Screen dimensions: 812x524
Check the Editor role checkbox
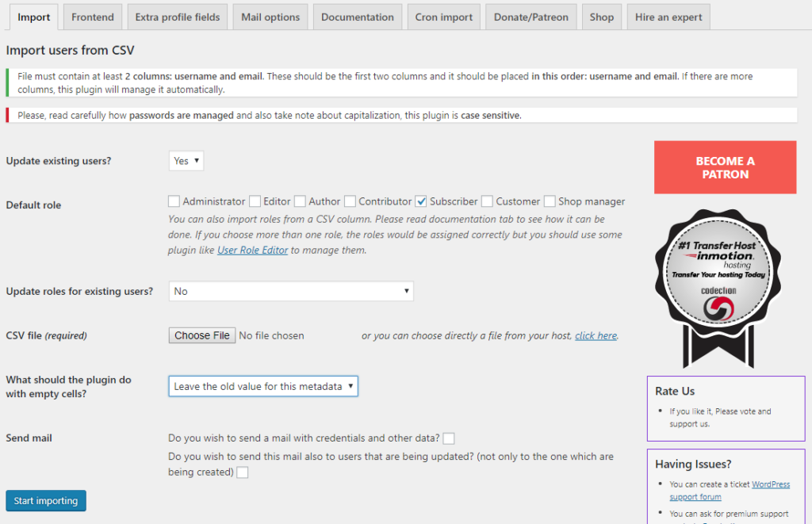pyautogui.click(x=255, y=201)
